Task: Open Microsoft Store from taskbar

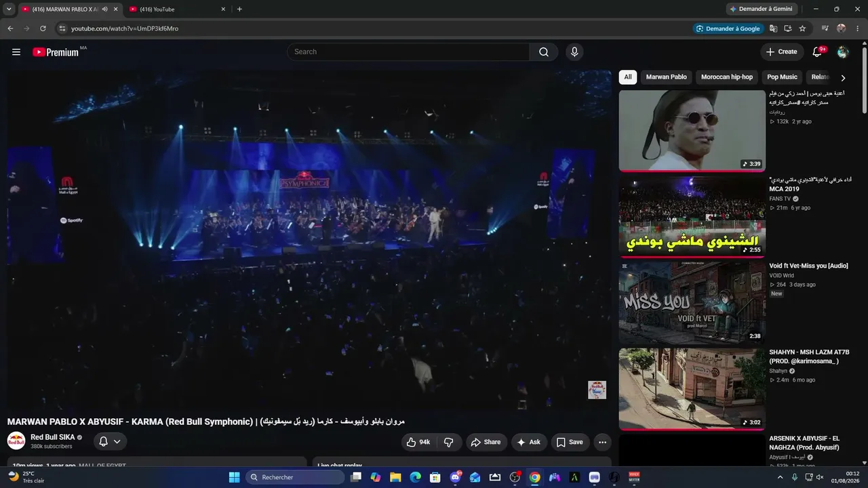Action: pos(435,477)
